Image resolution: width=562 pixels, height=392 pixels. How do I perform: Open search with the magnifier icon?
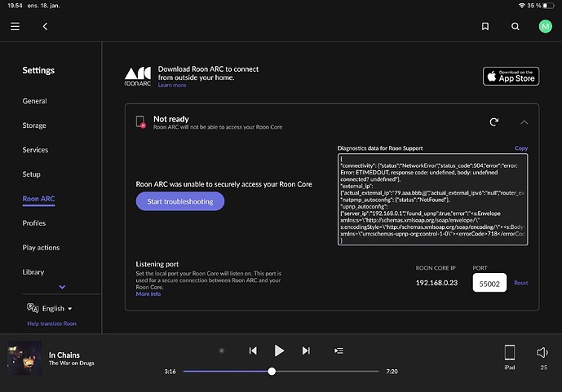pyautogui.click(x=515, y=27)
